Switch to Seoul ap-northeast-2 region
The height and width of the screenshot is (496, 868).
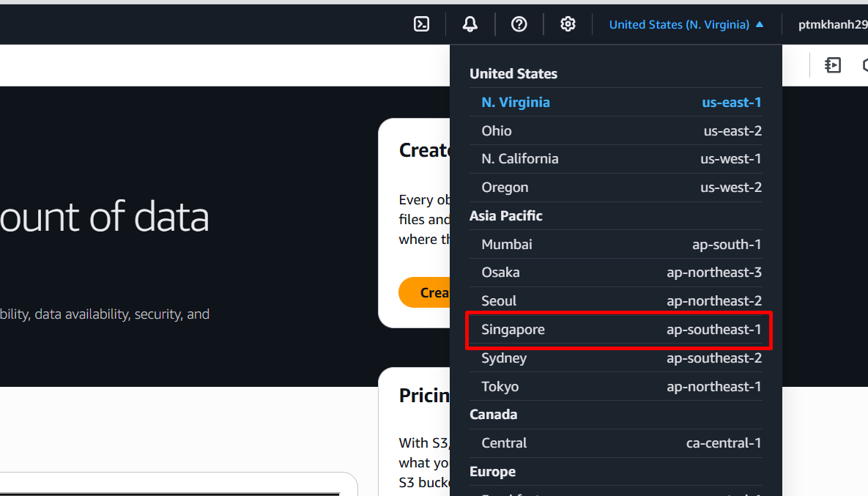[x=615, y=300]
